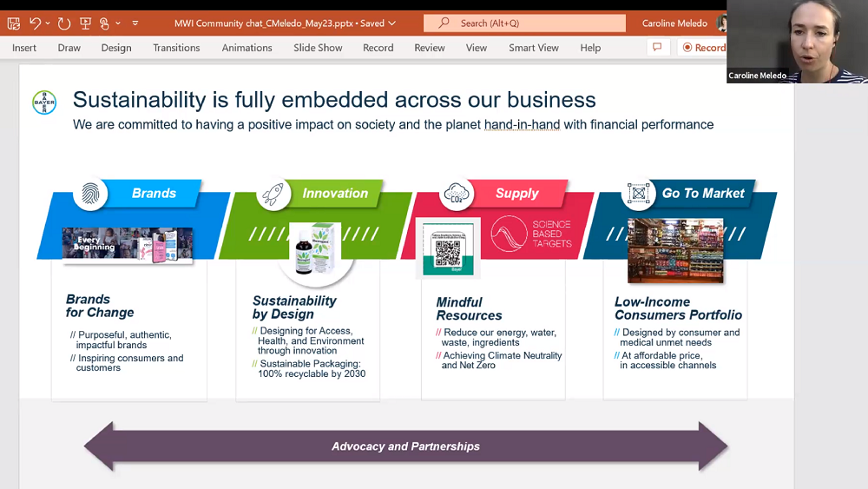Click the search magnifier icon

pyautogui.click(x=444, y=23)
